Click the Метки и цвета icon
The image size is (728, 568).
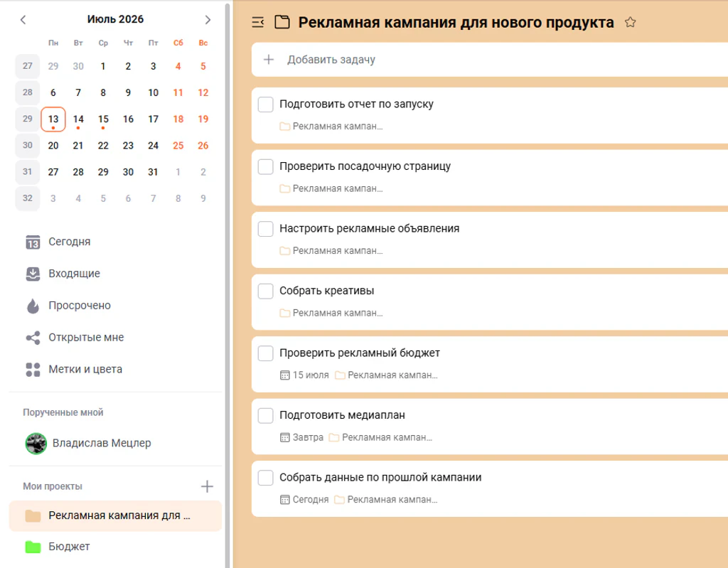[x=33, y=370]
